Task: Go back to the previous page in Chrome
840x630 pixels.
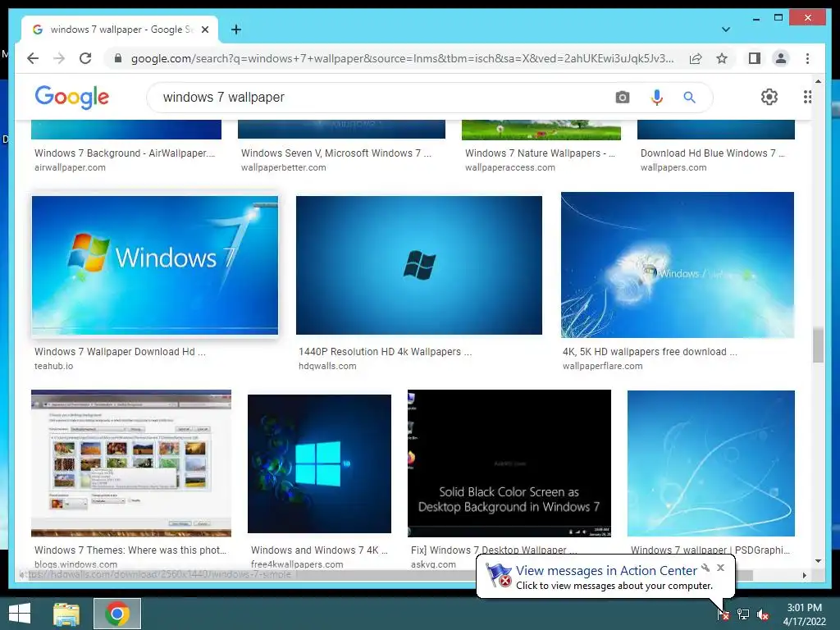Action: [33, 58]
